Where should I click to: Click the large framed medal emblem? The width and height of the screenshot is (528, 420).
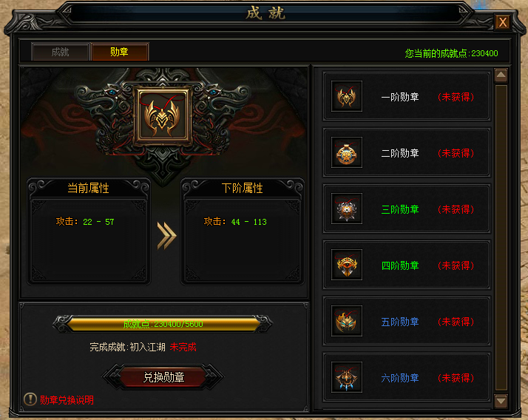tap(163, 115)
